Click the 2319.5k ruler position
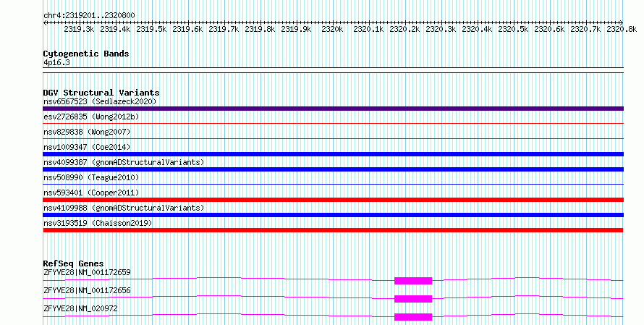644x325 pixels. click(x=151, y=29)
